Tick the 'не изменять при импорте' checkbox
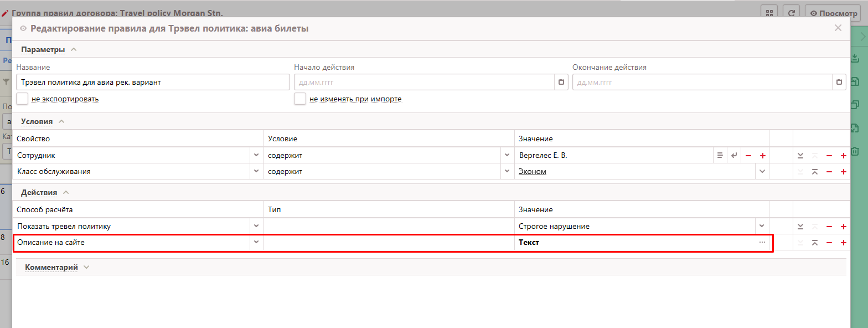The width and height of the screenshot is (868, 328). click(300, 99)
